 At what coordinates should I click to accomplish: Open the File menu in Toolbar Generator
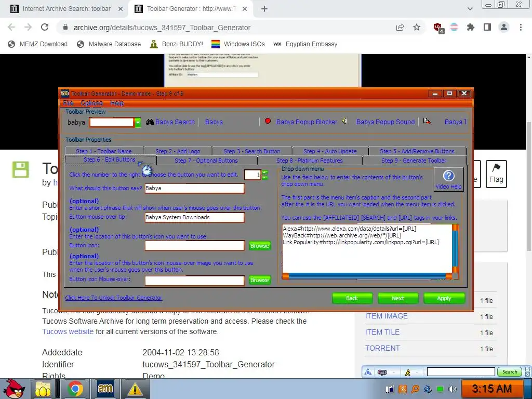click(68, 103)
